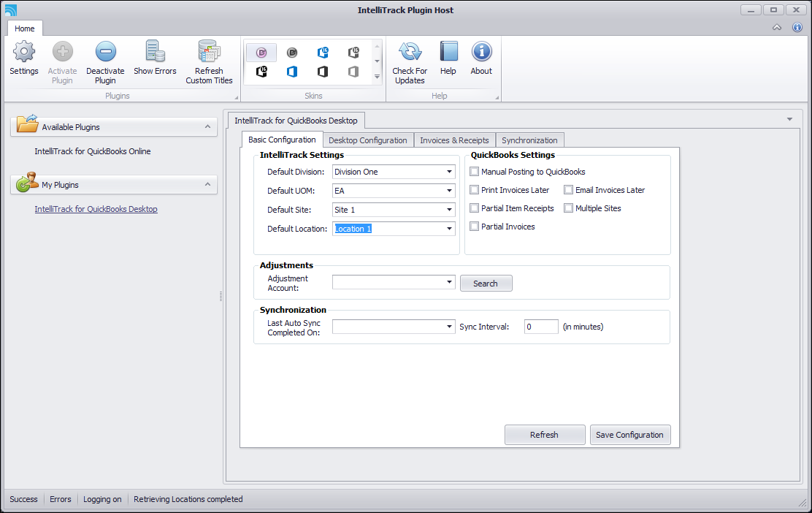The height and width of the screenshot is (513, 812).
Task: Toggle the Partial Invoices checkbox
Action: (x=474, y=226)
